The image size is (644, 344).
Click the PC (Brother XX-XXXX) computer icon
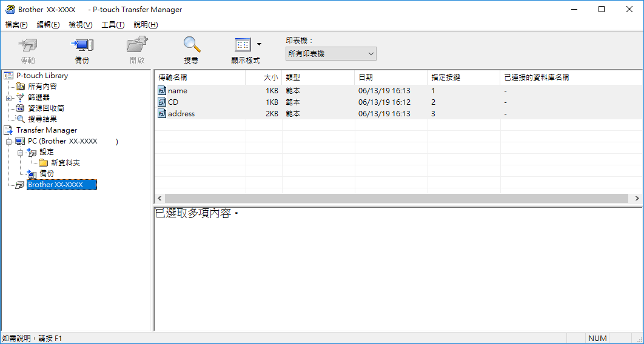(x=20, y=141)
